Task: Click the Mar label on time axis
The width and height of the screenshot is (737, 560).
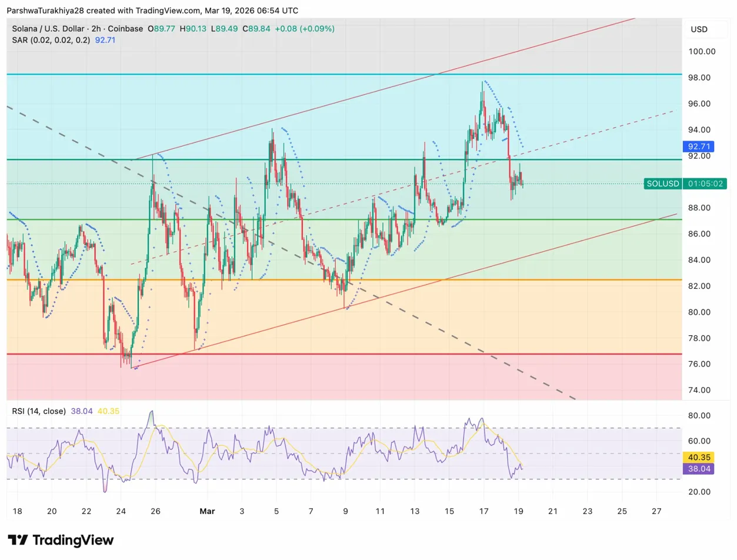Action: coord(207,511)
